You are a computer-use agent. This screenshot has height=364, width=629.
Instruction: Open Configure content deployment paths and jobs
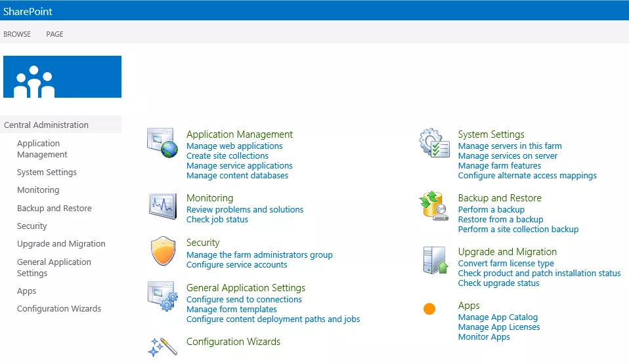[272, 319]
